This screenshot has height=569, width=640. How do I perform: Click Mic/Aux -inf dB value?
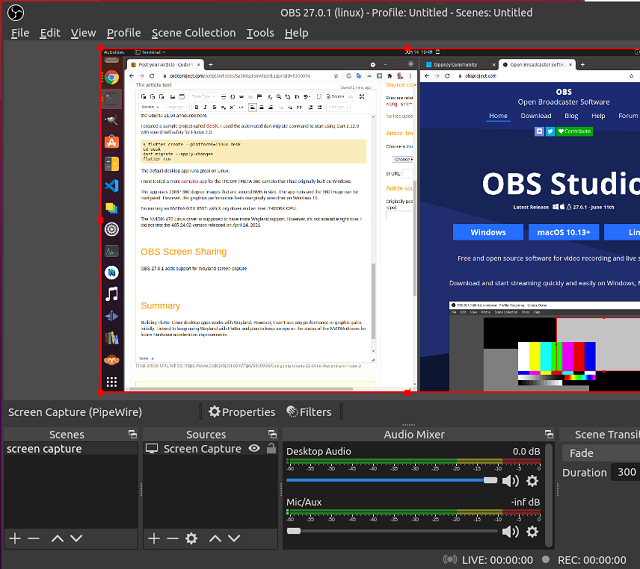(525, 502)
